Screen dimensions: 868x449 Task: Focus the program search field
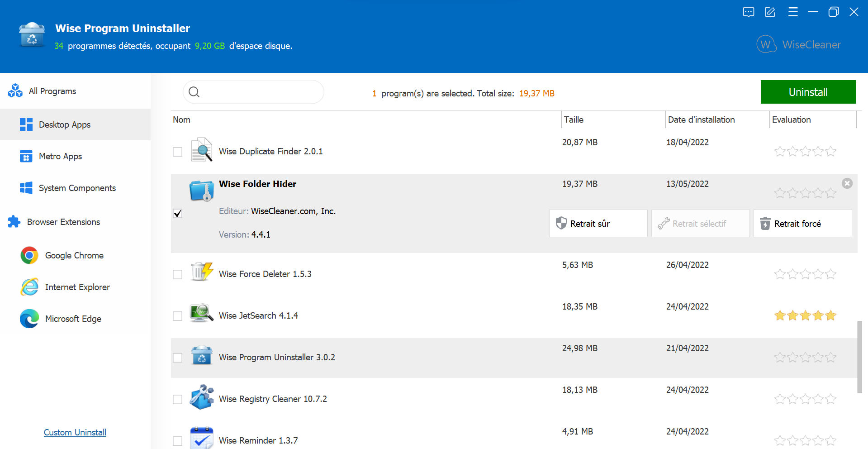point(253,92)
